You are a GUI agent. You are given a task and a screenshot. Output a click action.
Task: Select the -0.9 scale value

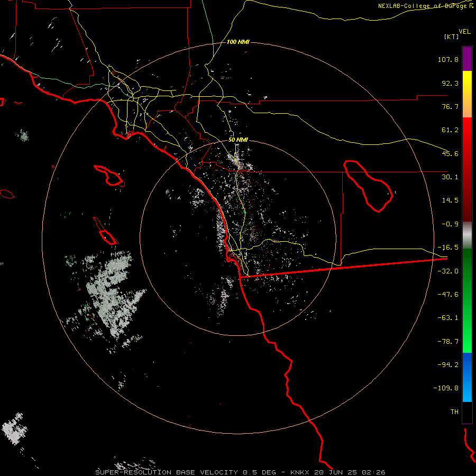[x=450, y=224]
